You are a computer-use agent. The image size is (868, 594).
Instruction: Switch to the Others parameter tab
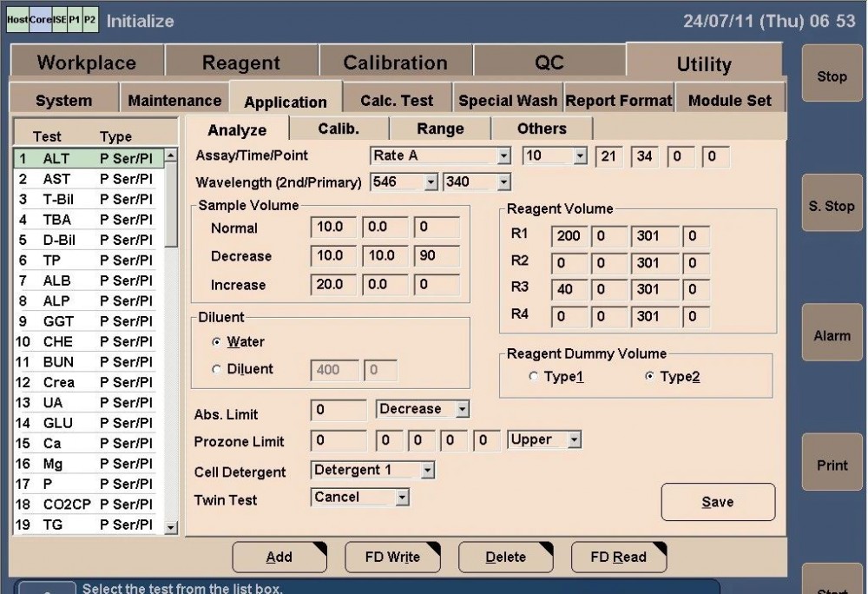542,129
